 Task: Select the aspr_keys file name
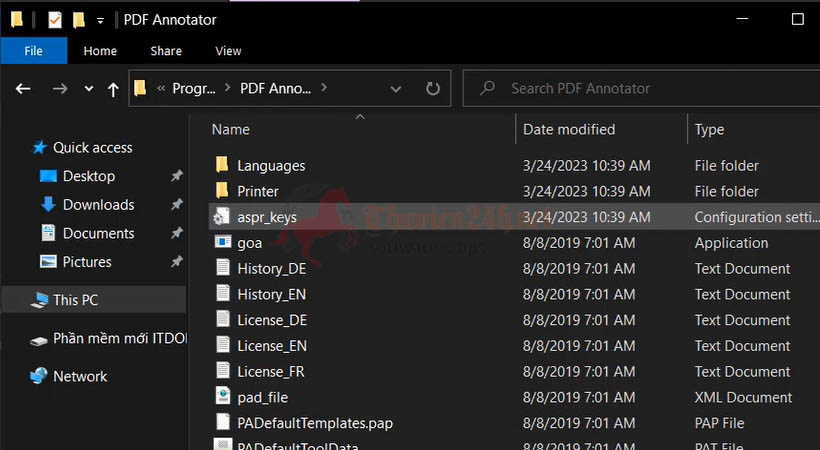[x=267, y=217]
